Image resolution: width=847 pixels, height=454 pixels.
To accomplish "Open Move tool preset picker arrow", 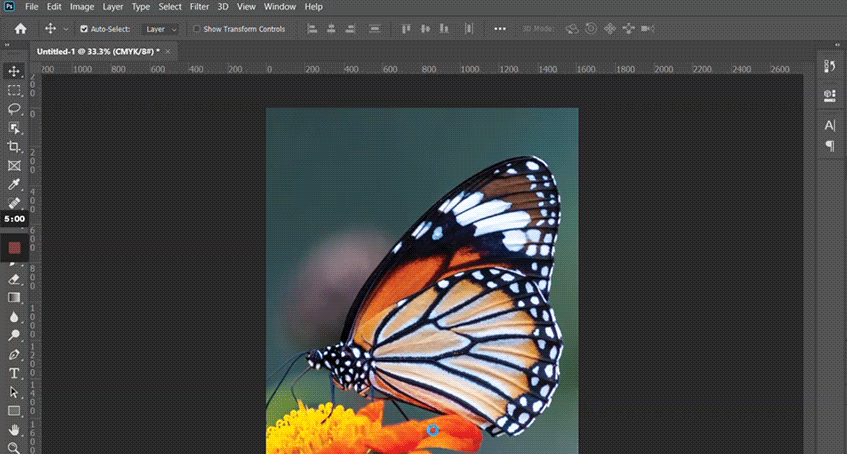I will click(x=66, y=30).
